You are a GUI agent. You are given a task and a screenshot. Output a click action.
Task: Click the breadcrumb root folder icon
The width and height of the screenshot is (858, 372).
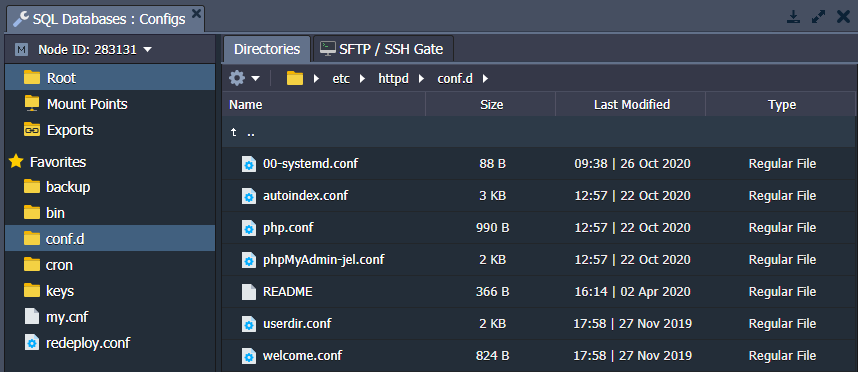coord(295,78)
